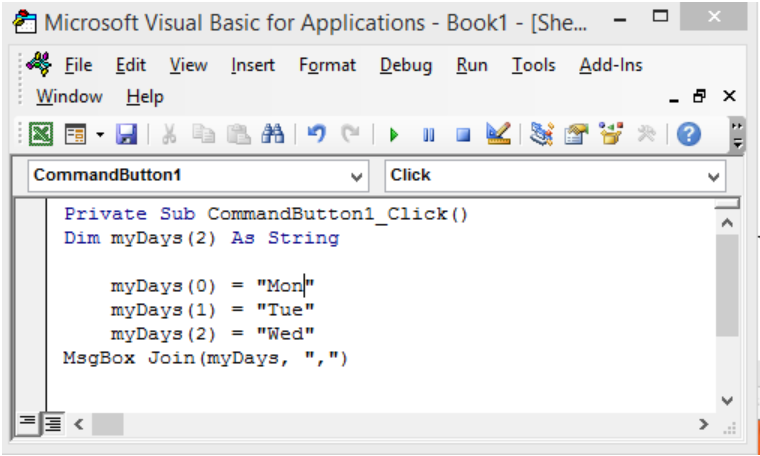
Task: Open the Tools menu
Action: [x=533, y=65]
